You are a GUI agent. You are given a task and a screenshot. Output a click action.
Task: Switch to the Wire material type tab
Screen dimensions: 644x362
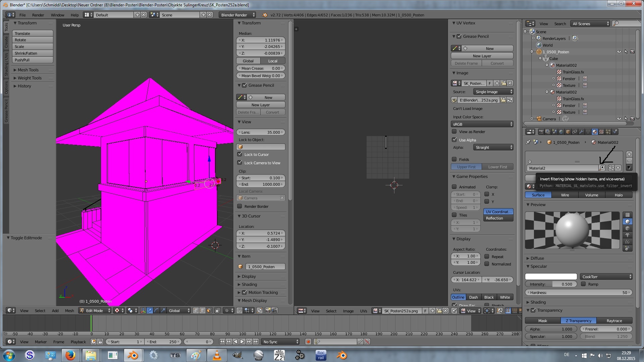pyautogui.click(x=565, y=195)
